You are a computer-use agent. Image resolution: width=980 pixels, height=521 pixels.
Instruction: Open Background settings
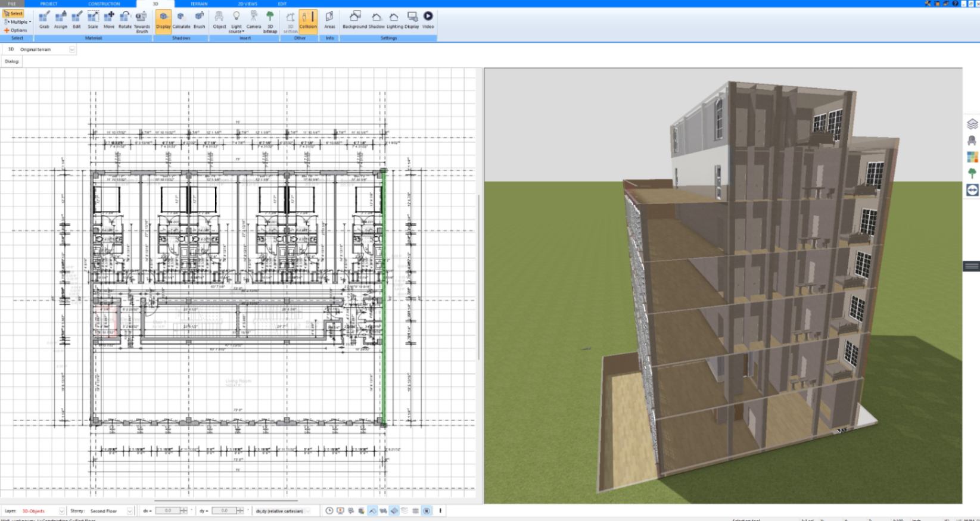pyautogui.click(x=354, y=20)
